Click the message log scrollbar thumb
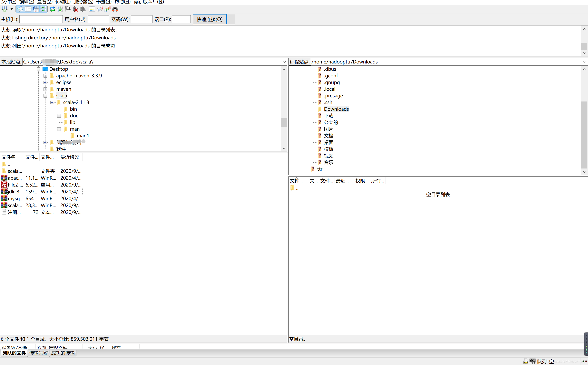The width and height of the screenshot is (588, 365). point(584,46)
